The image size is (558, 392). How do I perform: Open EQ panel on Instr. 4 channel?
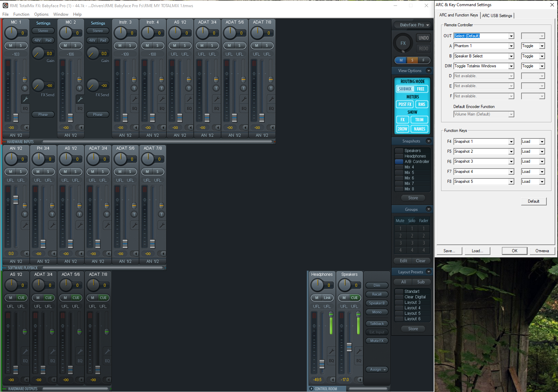(162, 109)
